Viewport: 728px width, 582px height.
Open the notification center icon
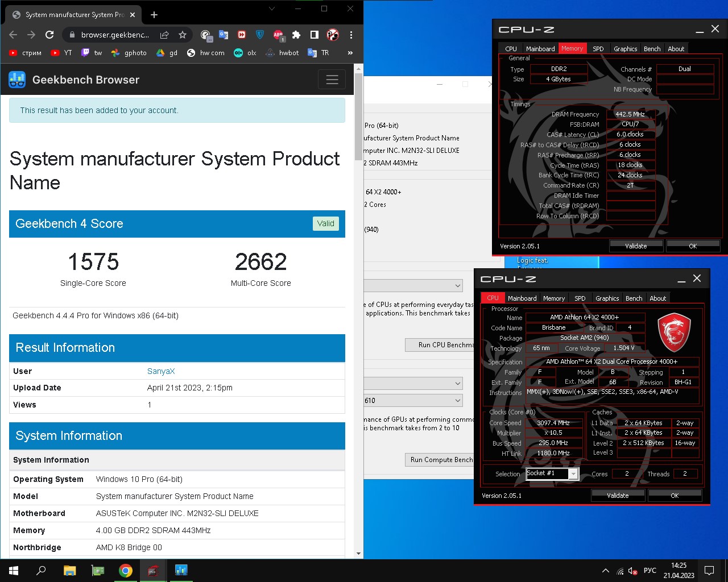click(x=709, y=570)
